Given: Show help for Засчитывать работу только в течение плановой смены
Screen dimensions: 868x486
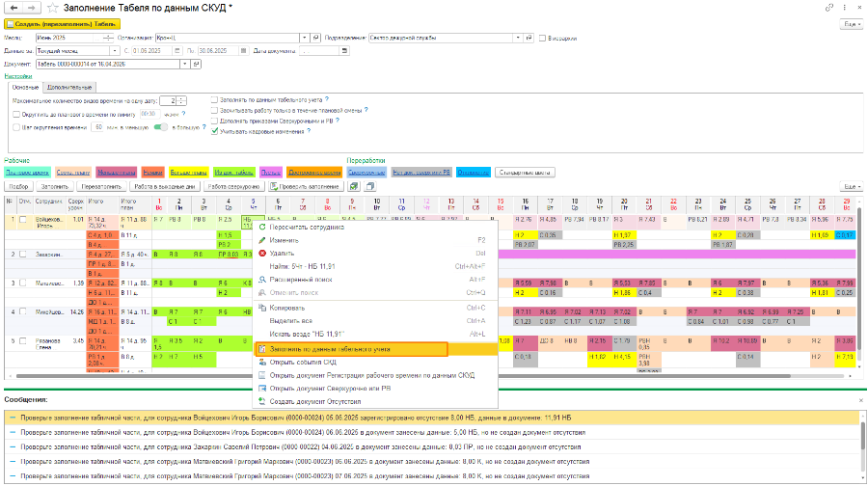Looking at the screenshot, I should tap(366, 110).
